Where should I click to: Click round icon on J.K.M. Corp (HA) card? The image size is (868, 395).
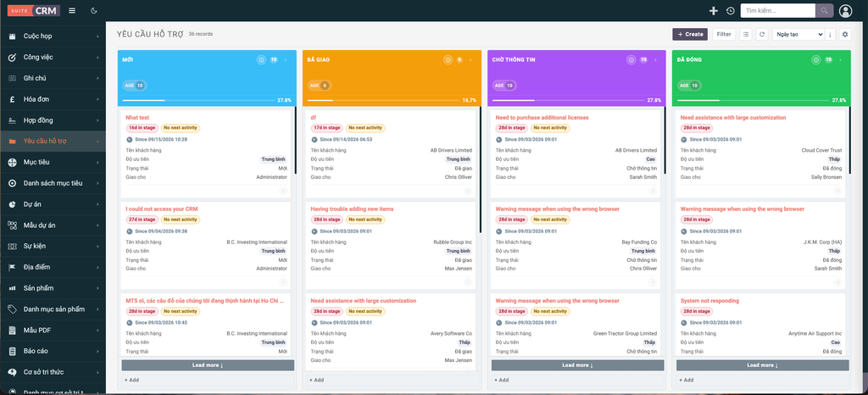[837, 282]
